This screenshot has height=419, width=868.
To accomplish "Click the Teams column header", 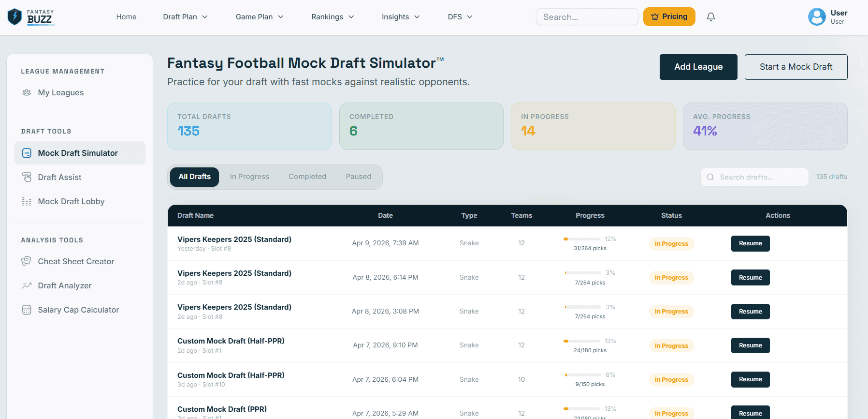I will tap(521, 215).
